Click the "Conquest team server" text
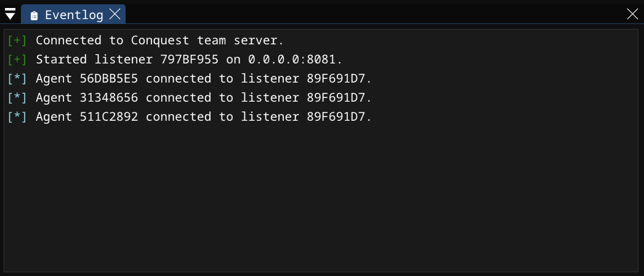644x276 pixels. 207,41
